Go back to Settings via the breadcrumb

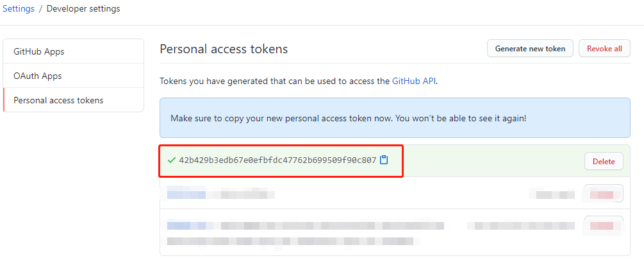19,9
